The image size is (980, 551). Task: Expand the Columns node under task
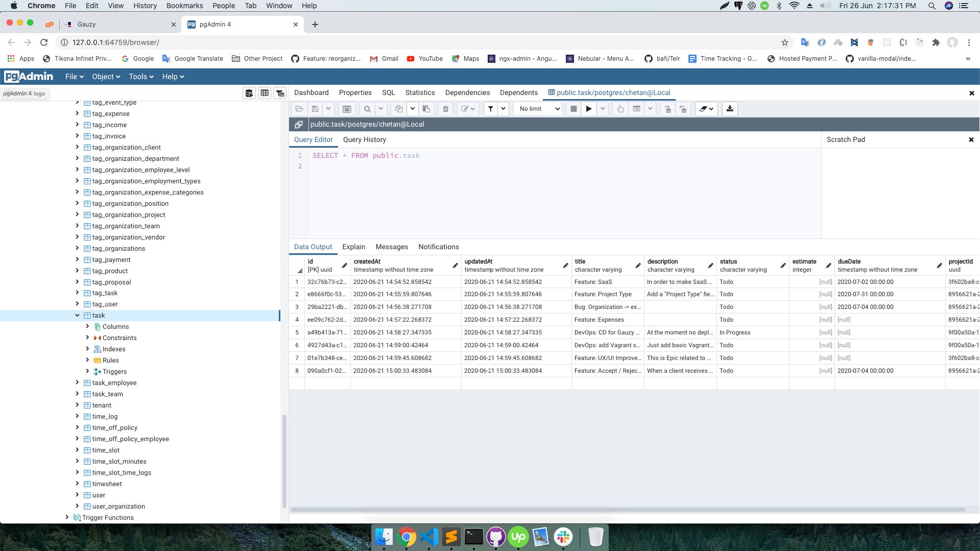[87, 327]
